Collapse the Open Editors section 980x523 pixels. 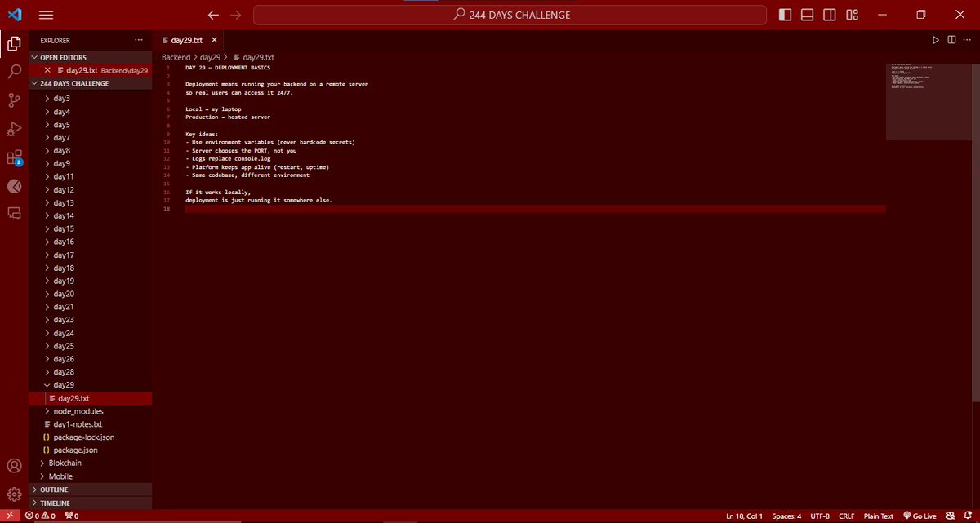(x=91, y=57)
